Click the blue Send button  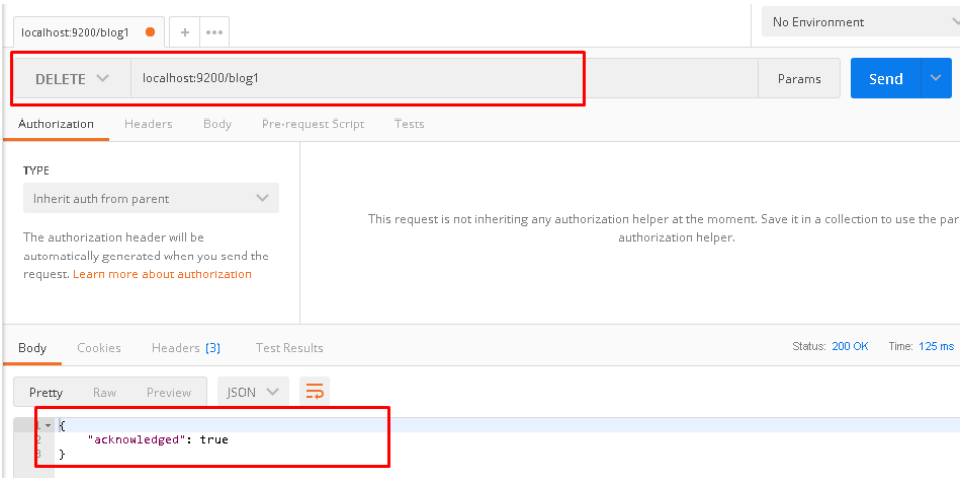(886, 78)
